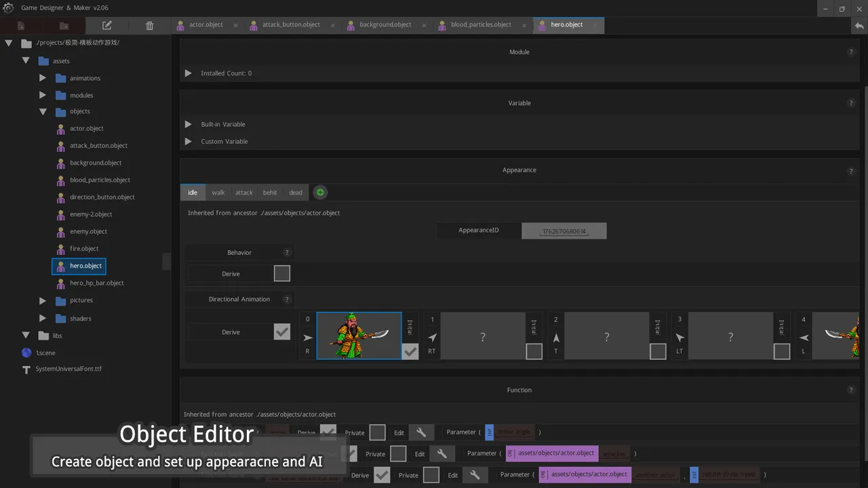The width and height of the screenshot is (868, 488).
Task: Select the behit appearance tab
Action: (270, 192)
